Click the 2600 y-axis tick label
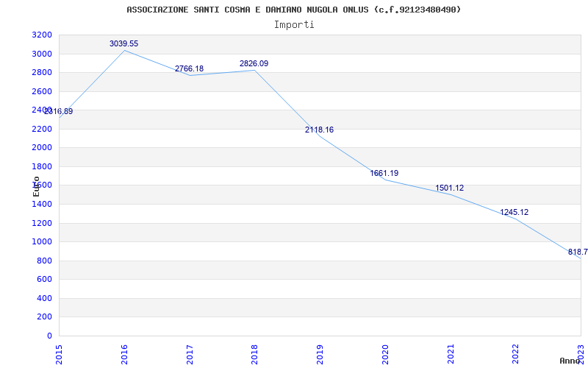 [42, 91]
